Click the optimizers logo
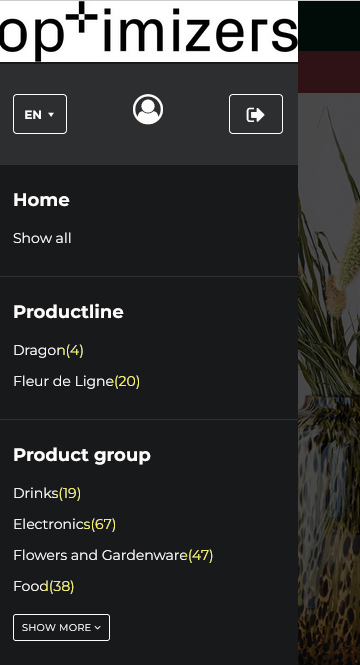 (149, 31)
